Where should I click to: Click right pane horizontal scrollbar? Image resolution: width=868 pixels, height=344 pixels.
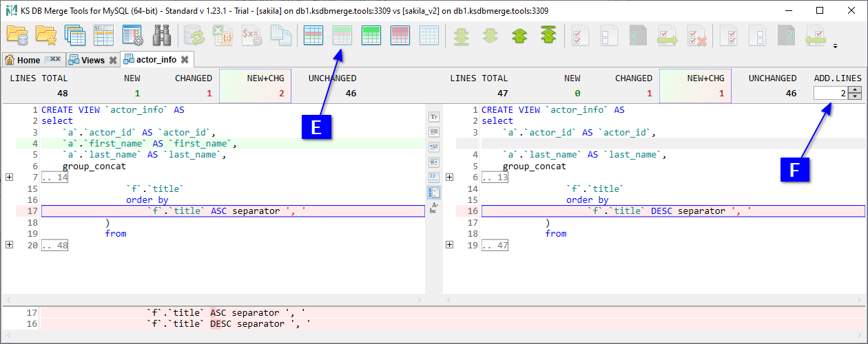pyautogui.click(x=654, y=300)
